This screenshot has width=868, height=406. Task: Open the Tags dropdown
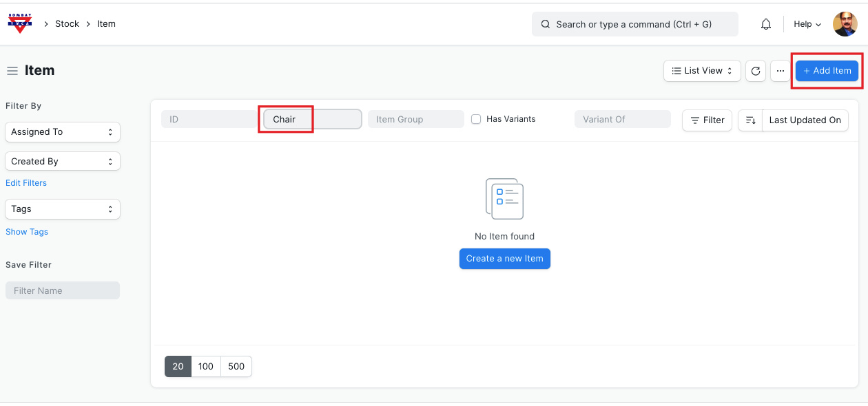click(x=63, y=209)
